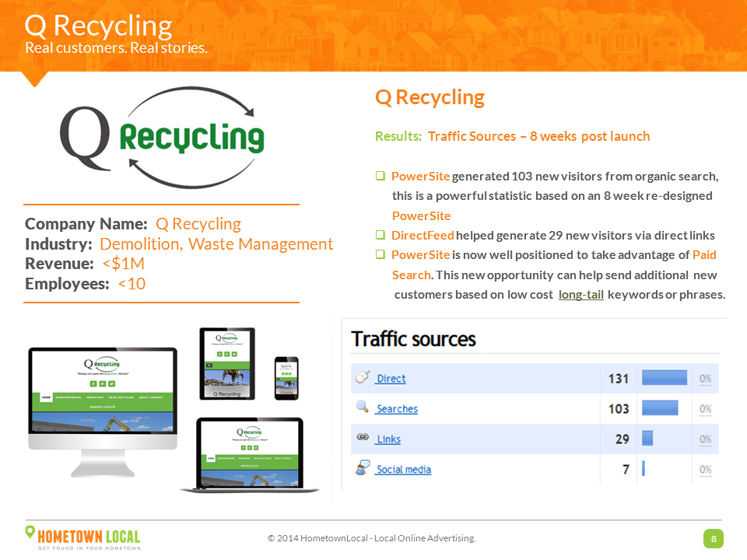Viewport: 747px width, 560px height.
Task: Click the blue bar for Searches traffic
Action: tap(659, 408)
